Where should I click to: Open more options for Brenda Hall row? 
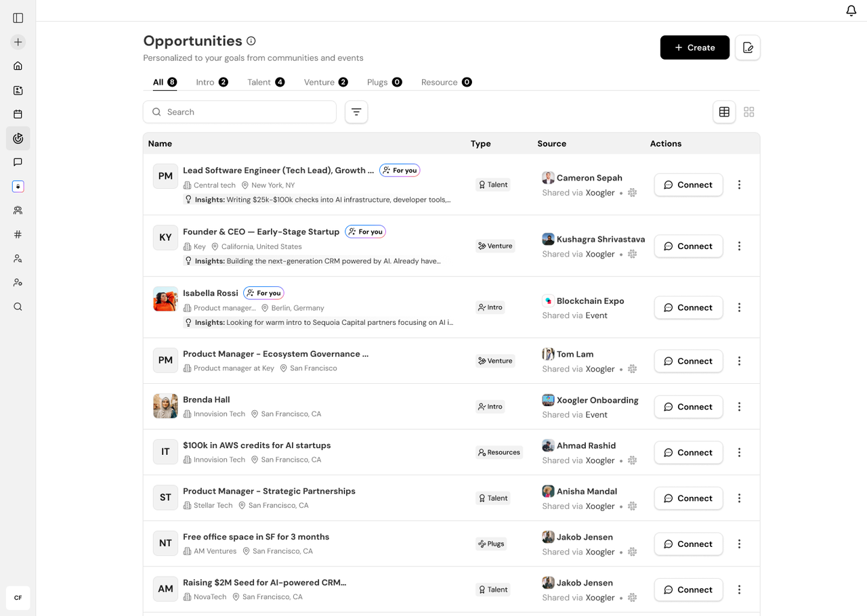740,407
